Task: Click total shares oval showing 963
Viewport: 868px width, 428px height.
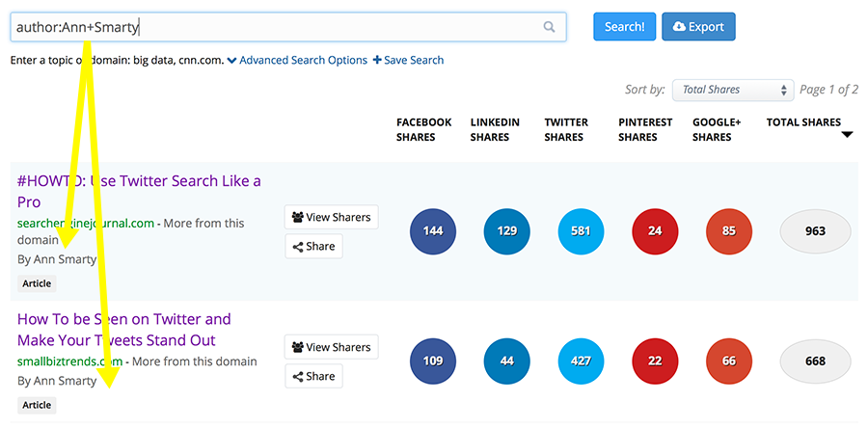Action: click(815, 231)
